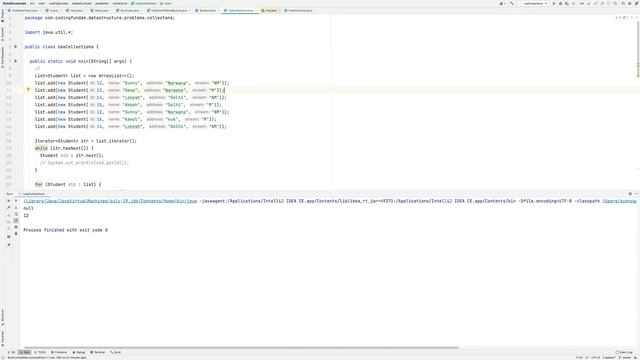The image size is (640, 360).
Task: Start debugging with the bug icon
Action: click(x=560, y=3)
